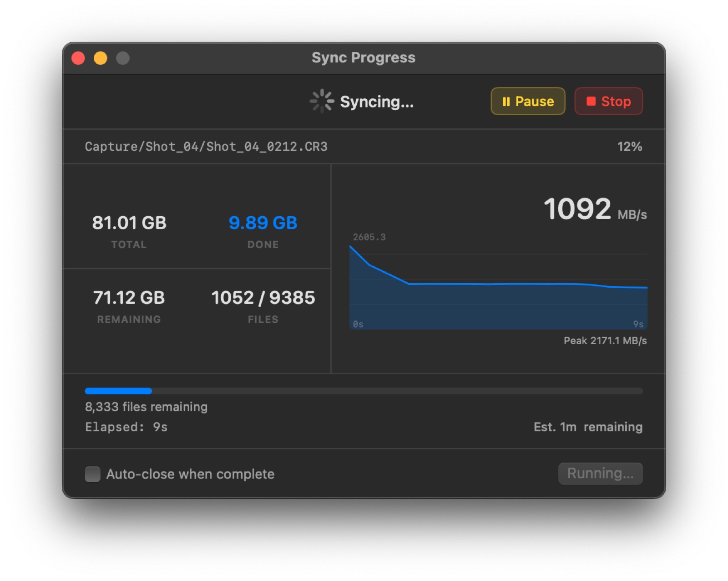The width and height of the screenshot is (728, 581).
Task: Enable Auto-close when complete checkbox
Action: tap(92, 474)
